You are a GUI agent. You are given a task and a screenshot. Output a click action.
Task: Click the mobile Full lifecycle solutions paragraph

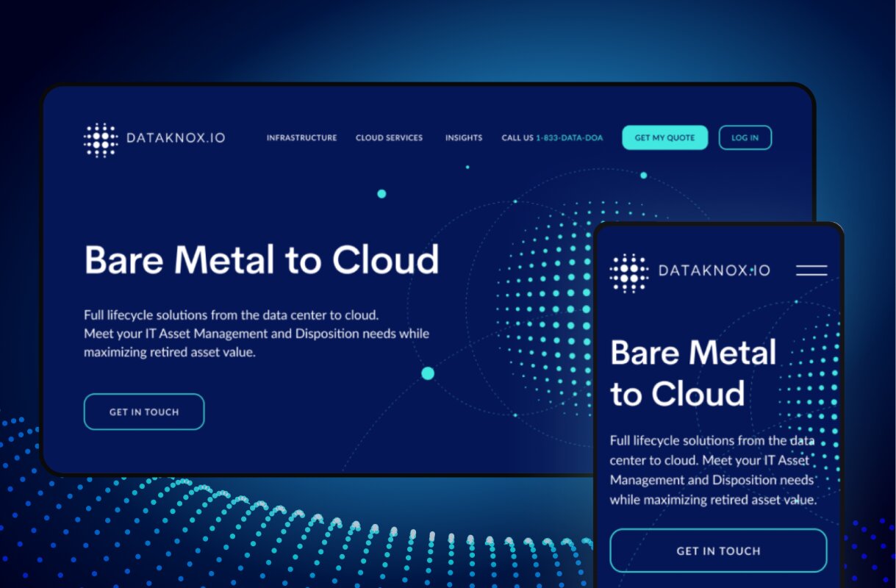pos(713,470)
